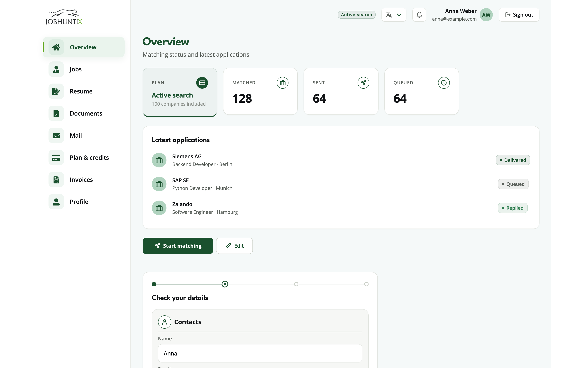Click the Siemens AG briefcase icon
Viewport: 588px width, 368px height.
pos(159,160)
